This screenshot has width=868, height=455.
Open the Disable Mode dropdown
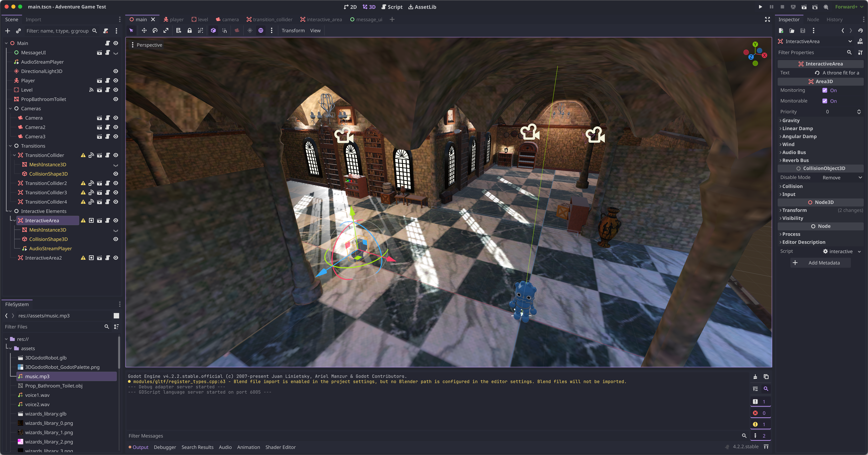pos(842,177)
